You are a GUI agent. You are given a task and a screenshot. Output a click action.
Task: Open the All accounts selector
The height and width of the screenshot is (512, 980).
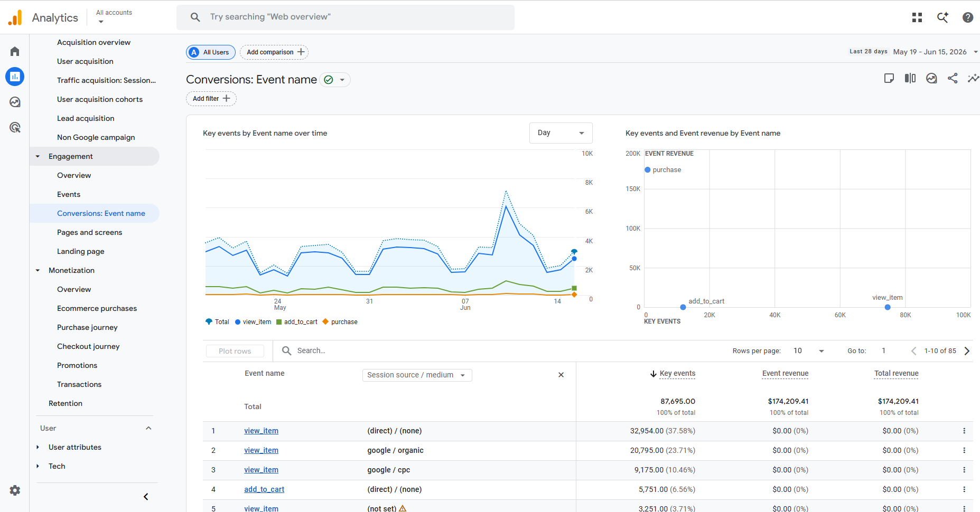tap(114, 17)
